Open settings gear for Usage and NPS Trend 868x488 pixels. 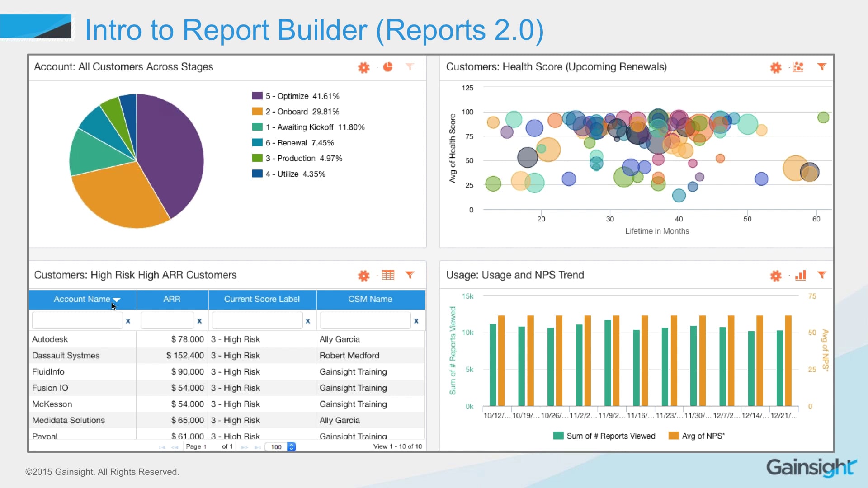coord(776,276)
